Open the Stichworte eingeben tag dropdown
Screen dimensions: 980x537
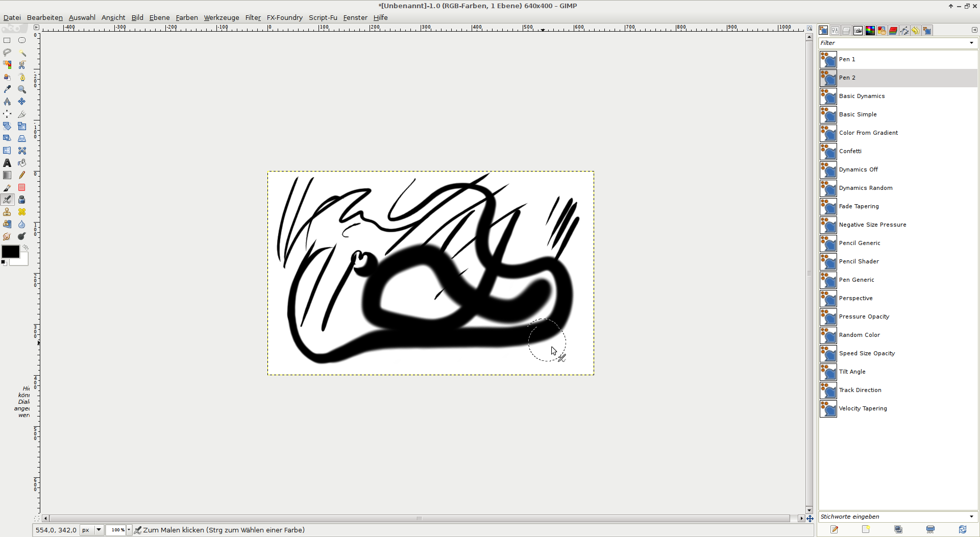tap(971, 517)
